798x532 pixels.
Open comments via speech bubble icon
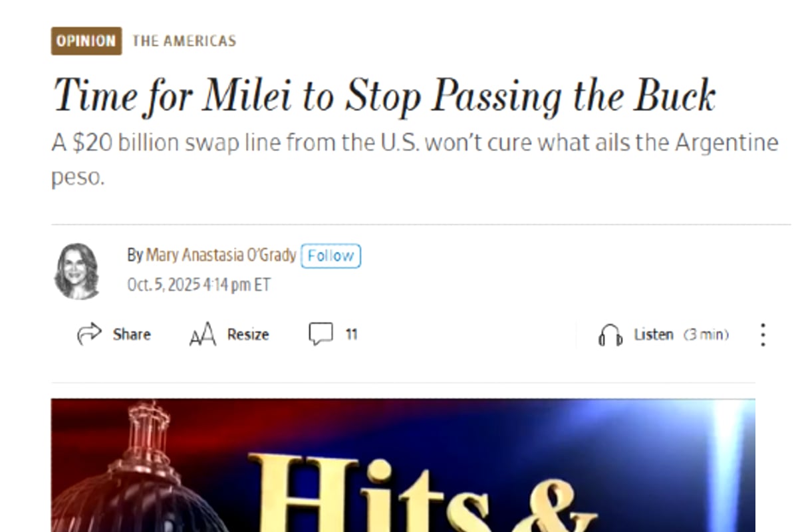(321, 334)
